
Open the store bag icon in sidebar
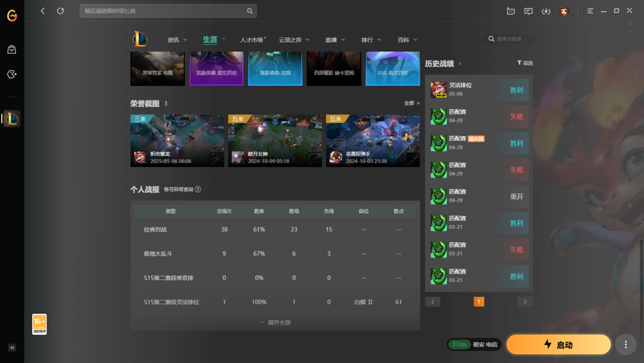coord(12,50)
